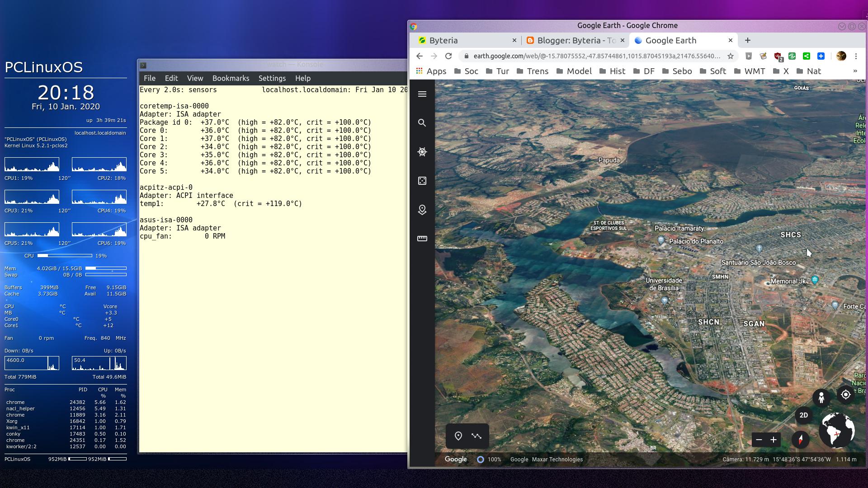This screenshot has height=488, width=868.
Task: Open the Google Earth hamburger menu
Action: click(x=422, y=94)
